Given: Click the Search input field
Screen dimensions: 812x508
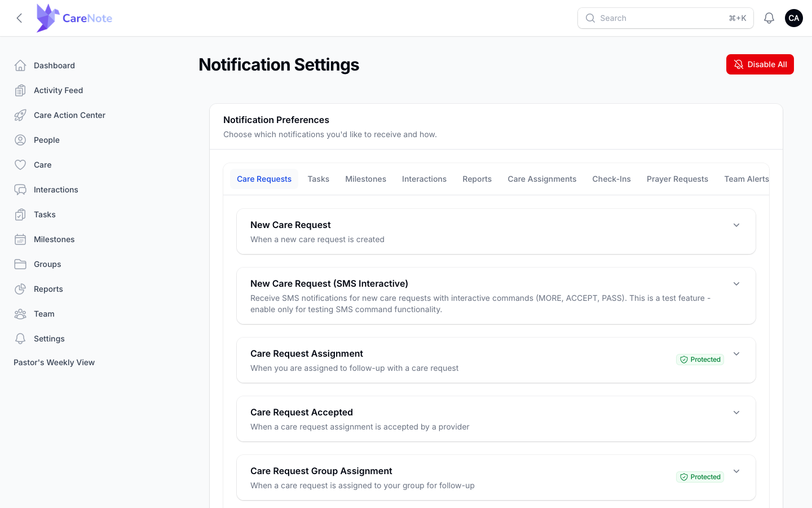Looking at the screenshot, I should click(665, 18).
